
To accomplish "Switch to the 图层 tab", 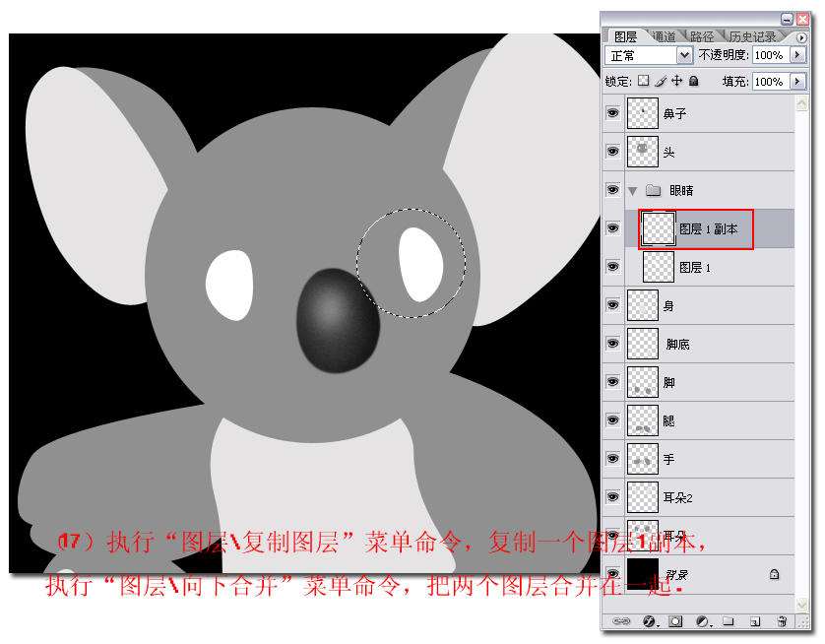I will [625, 36].
